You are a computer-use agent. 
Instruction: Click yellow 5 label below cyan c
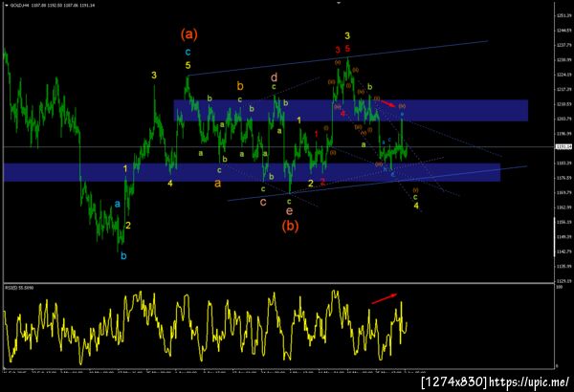pos(188,65)
